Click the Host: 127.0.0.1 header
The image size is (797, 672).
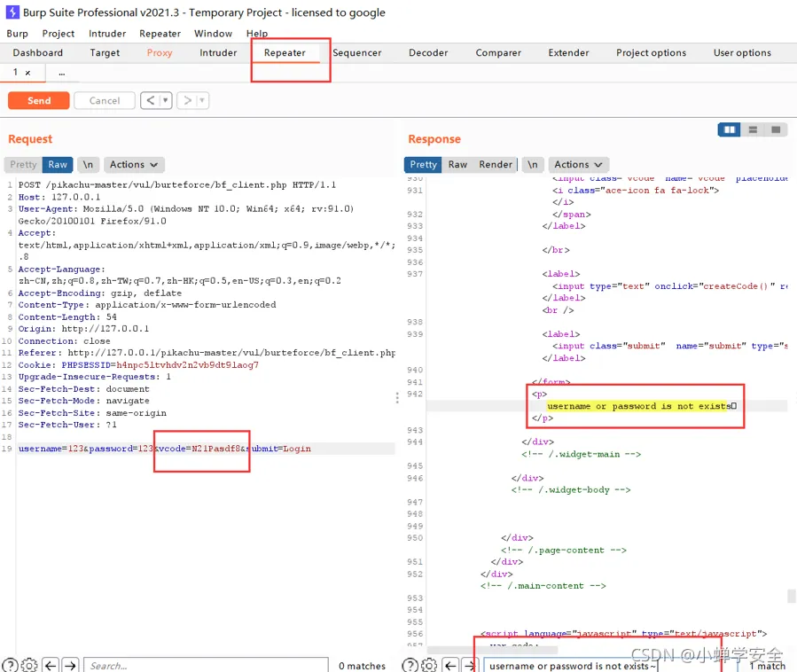[59, 197]
